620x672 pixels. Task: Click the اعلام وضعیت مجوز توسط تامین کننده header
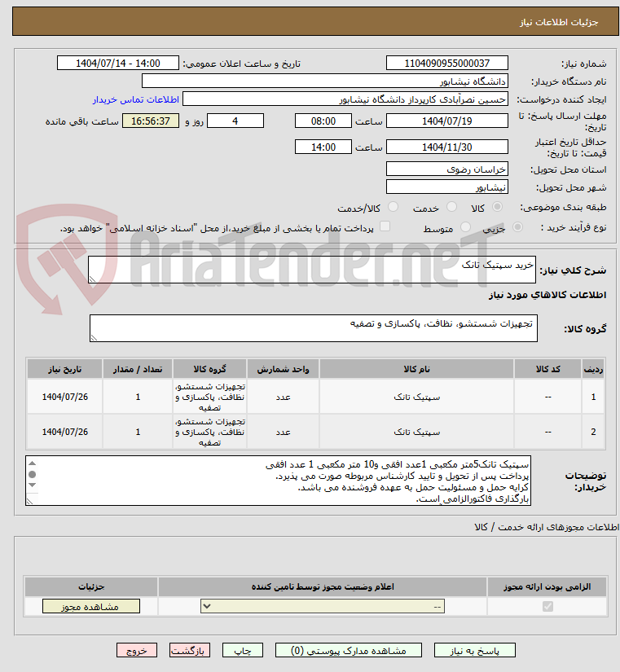(x=323, y=586)
